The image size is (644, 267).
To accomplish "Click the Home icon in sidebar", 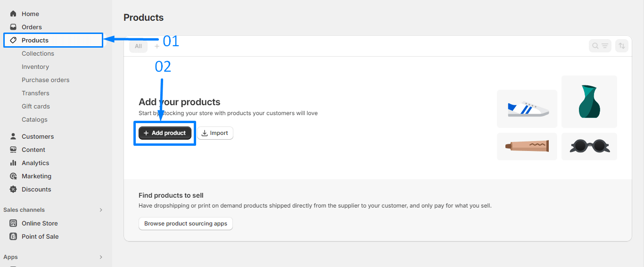I will [x=13, y=14].
